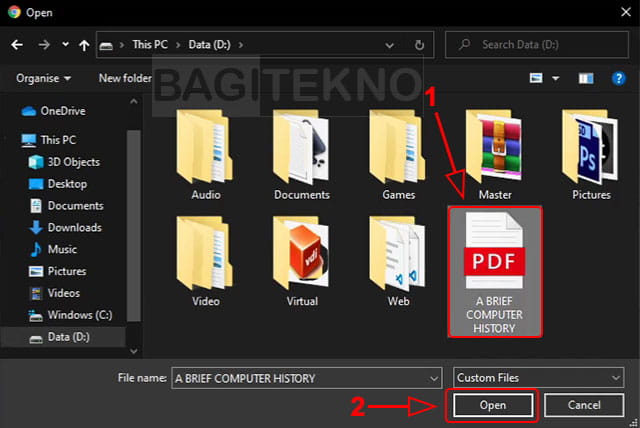Image resolution: width=640 pixels, height=428 pixels.
Task: Select the Documents folder in file pane
Action: [302, 155]
